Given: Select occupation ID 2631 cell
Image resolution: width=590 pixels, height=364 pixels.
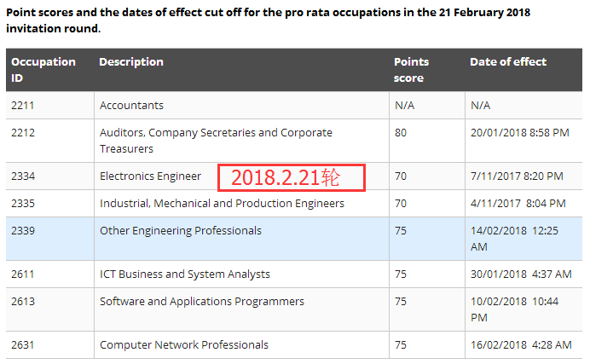Looking at the screenshot, I should pos(25,345).
